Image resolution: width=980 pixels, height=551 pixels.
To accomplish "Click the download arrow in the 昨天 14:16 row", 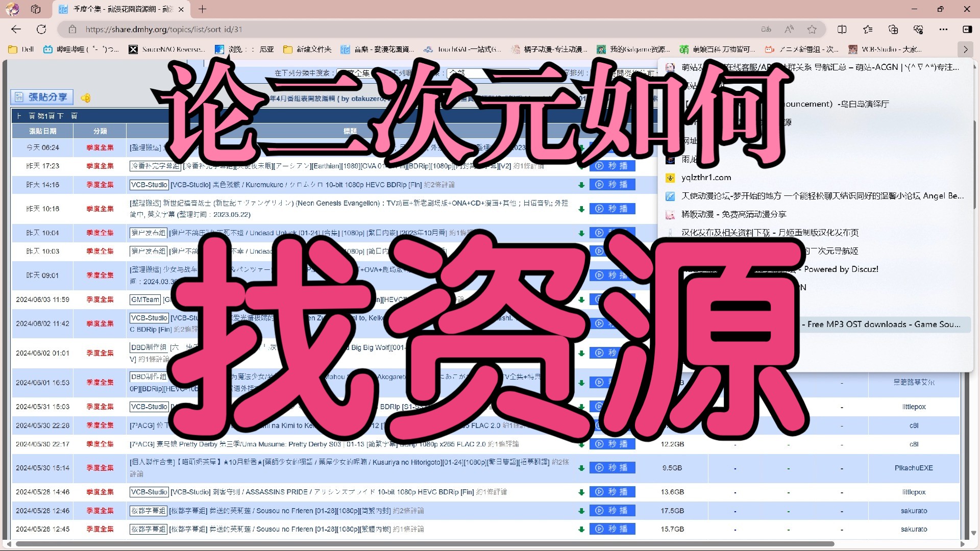I will coord(581,185).
